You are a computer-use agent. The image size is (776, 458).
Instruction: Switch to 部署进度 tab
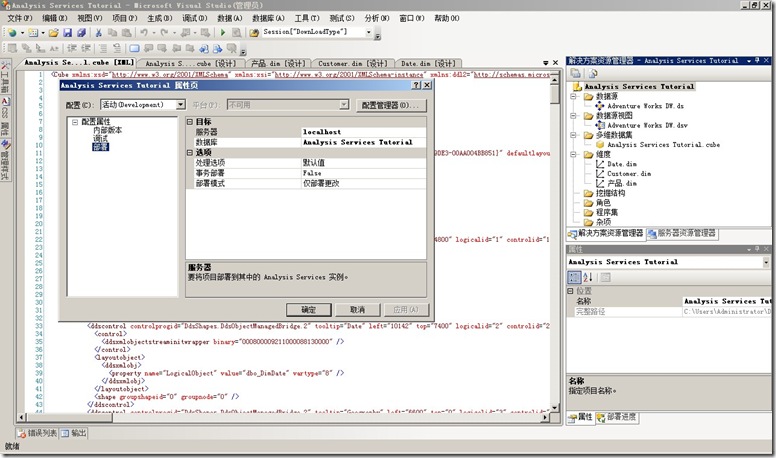pos(616,417)
